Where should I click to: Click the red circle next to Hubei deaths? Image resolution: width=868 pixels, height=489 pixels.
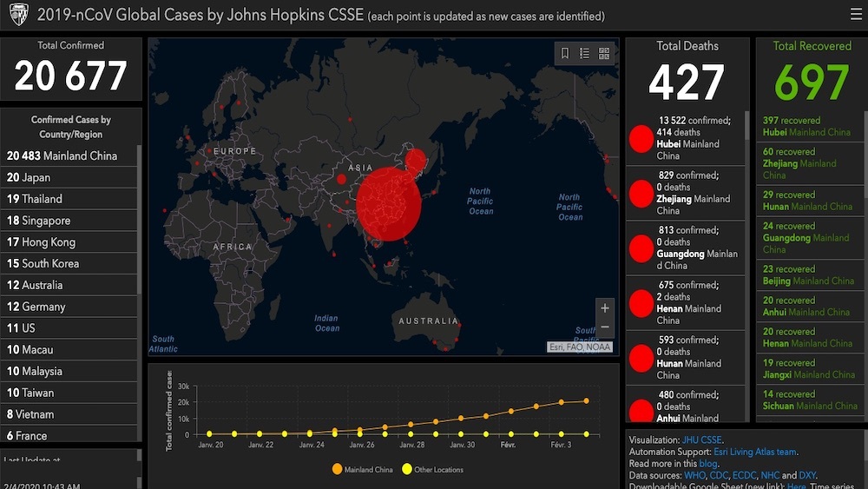coord(641,138)
